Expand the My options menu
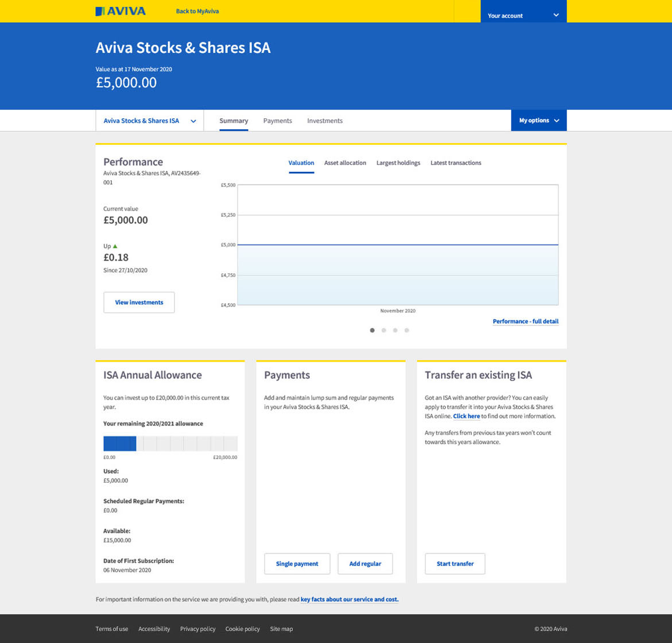The width and height of the screenshot is (672, 643). pos(539,121)
